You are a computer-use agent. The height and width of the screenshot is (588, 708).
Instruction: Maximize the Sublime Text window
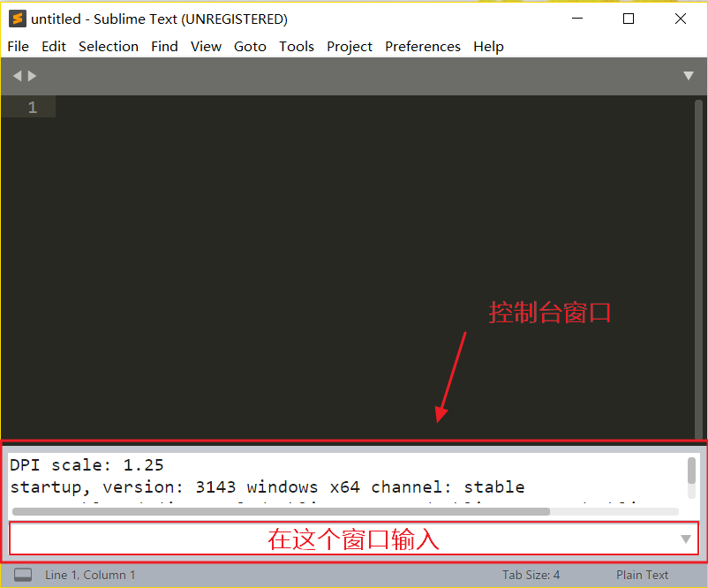(x=628, y=19)
